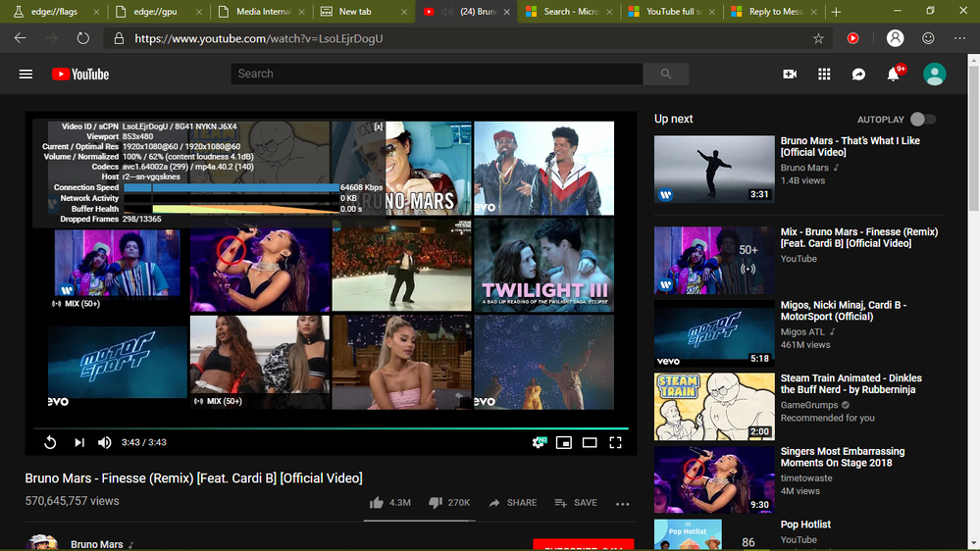Image resolution: width=980 pixels, height=551 pixels.
Task: Open the notifications bell
Action: coord(894,74)
